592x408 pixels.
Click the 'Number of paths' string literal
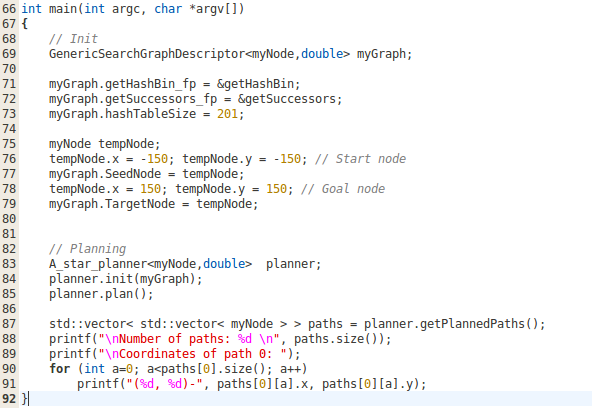[x=189, y=339]
